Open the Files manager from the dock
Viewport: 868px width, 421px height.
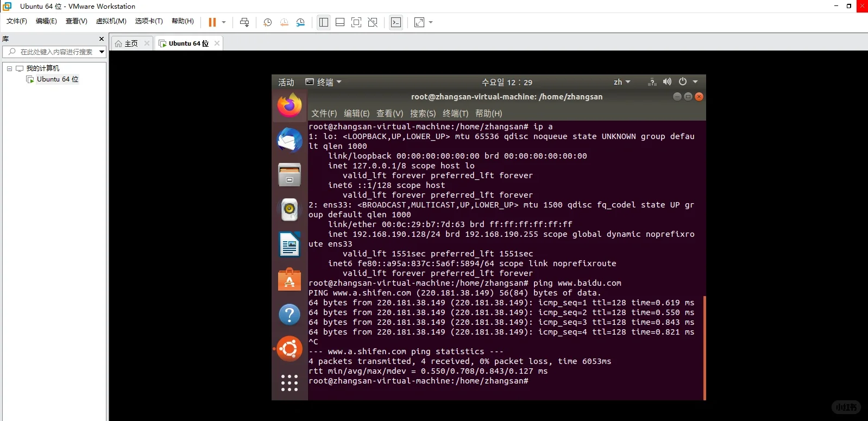(x=290, y=174)
